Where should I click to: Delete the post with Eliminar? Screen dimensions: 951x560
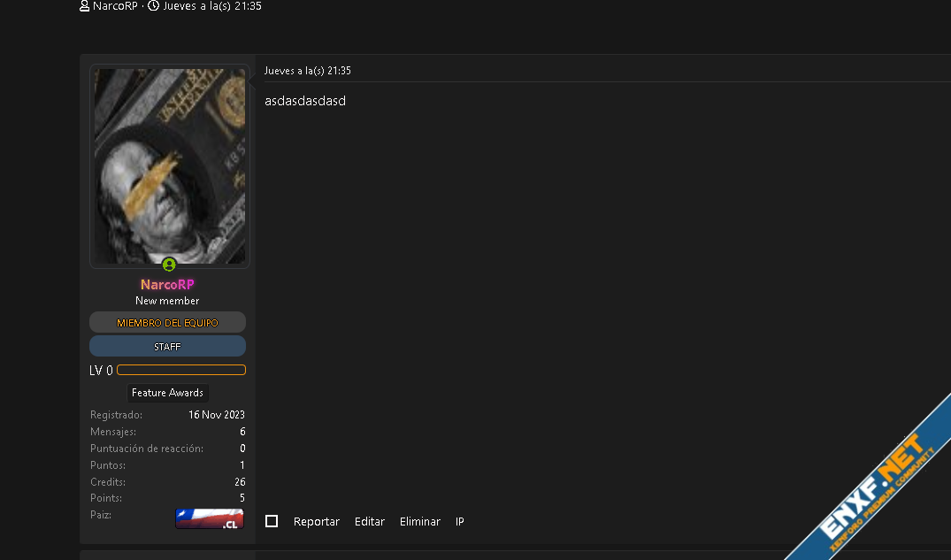(x=420, y=522)
